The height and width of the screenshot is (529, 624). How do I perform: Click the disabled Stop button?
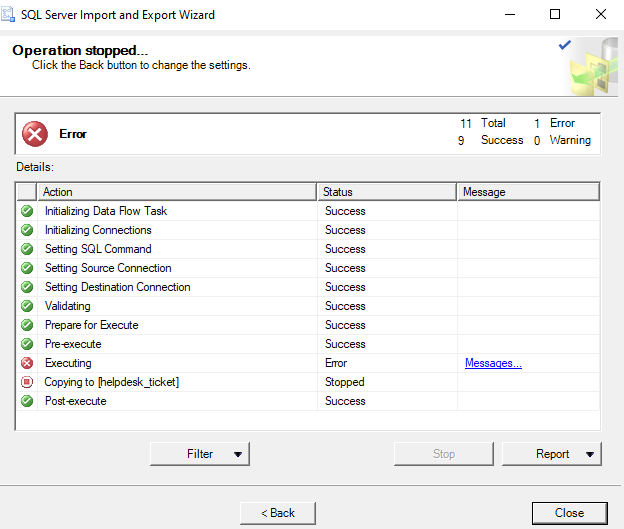tap(444, 454)
